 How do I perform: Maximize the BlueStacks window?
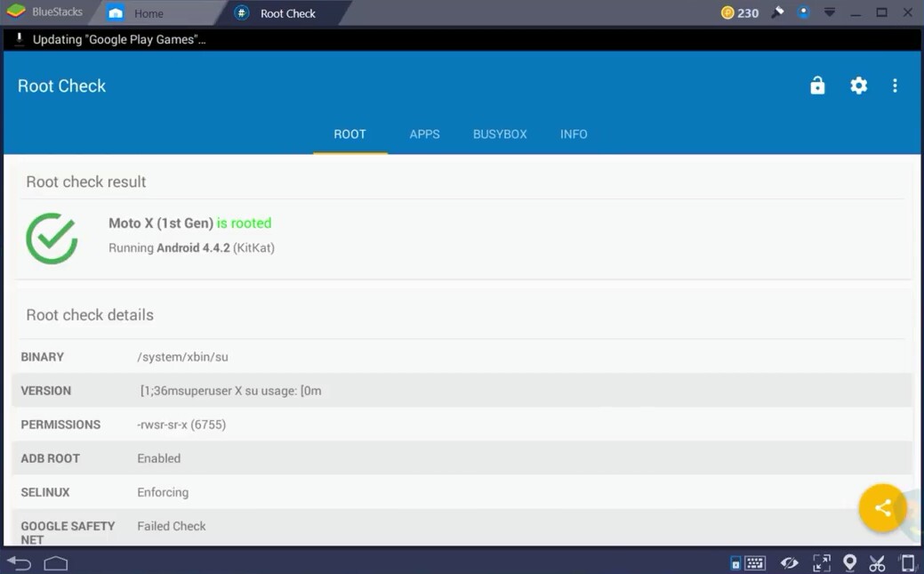point(881,12)
